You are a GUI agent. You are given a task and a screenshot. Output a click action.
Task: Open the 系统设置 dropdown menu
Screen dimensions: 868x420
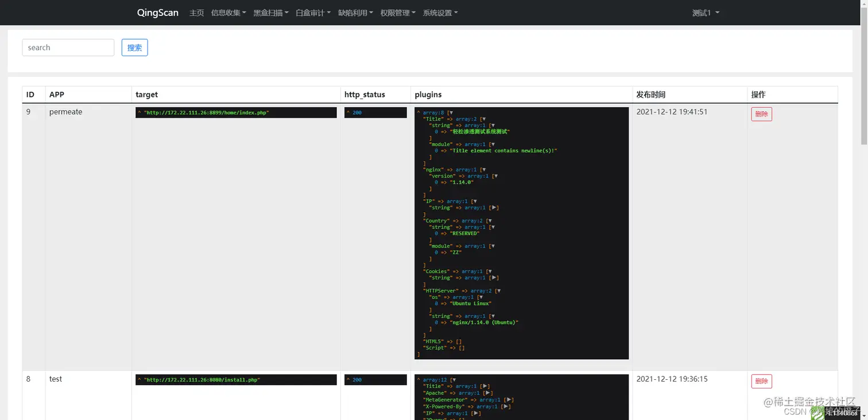point(440,13)
